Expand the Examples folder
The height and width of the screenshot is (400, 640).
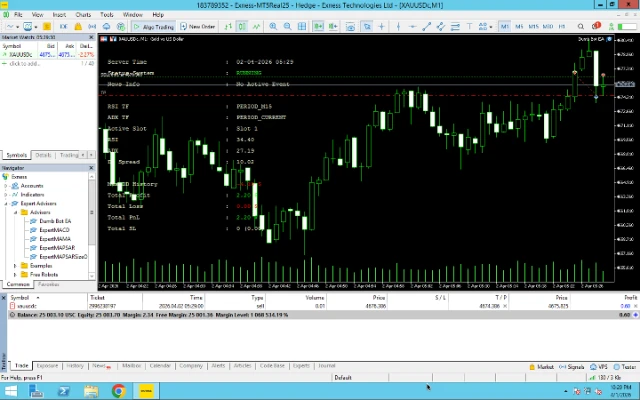pyautogui.click(x=15, y=266)
